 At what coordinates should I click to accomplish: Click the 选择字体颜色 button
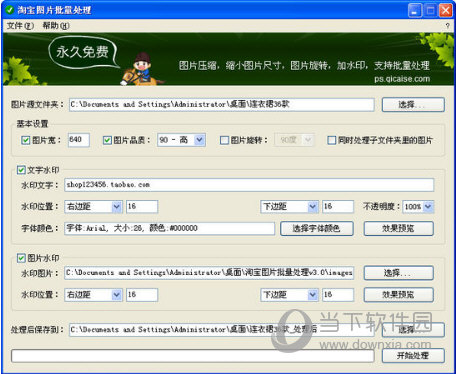(317, 229)
